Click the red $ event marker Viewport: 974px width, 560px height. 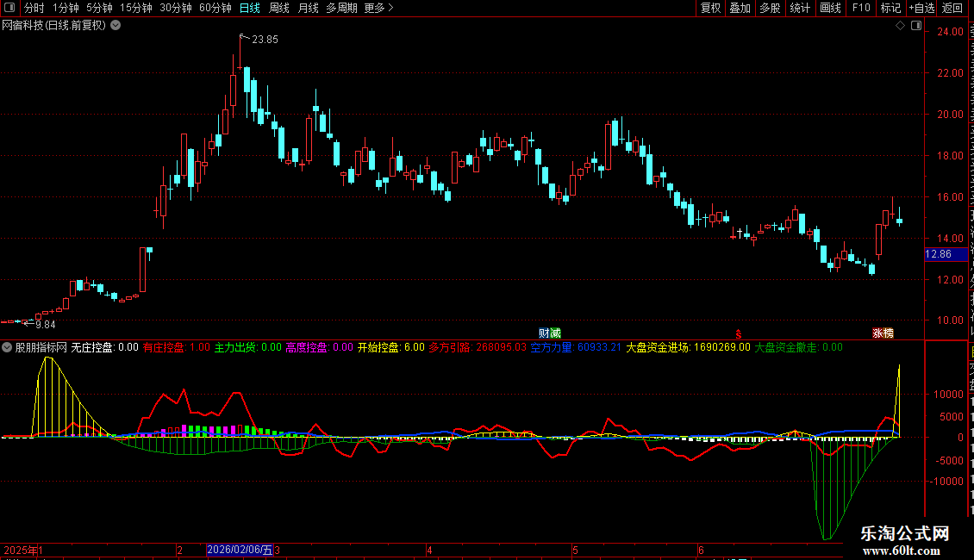pos(739,334)
